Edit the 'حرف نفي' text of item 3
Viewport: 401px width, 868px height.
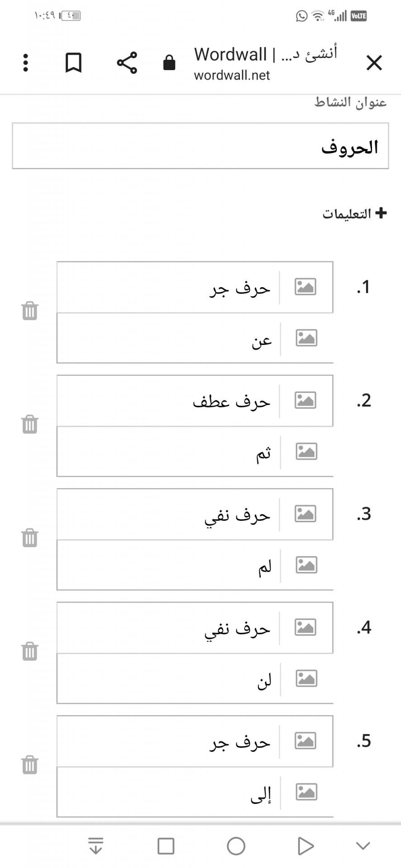167,514
